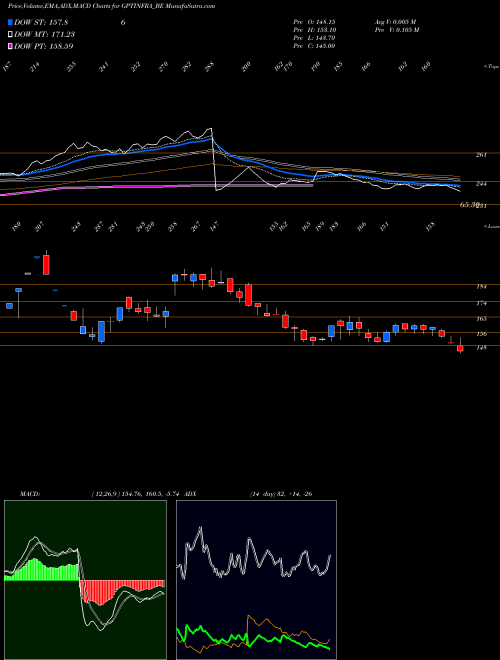Click the 'Avg V: 0.005 M' volume text
Screen dimensions: 500x660
point(395,22)
